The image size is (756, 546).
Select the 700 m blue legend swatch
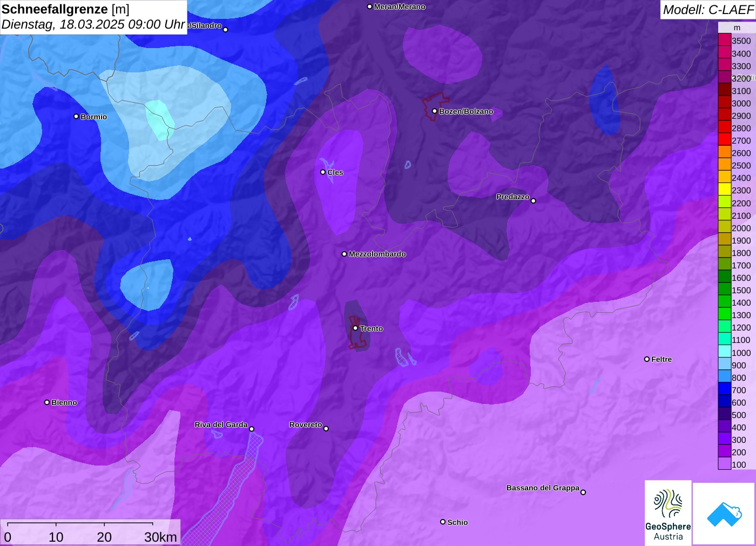click(x=725, y=389)
